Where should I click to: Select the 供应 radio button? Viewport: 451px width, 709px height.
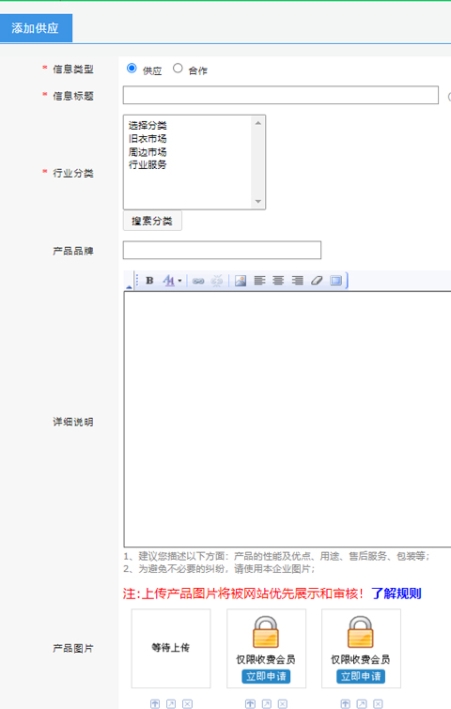click(x=132, y=68)
